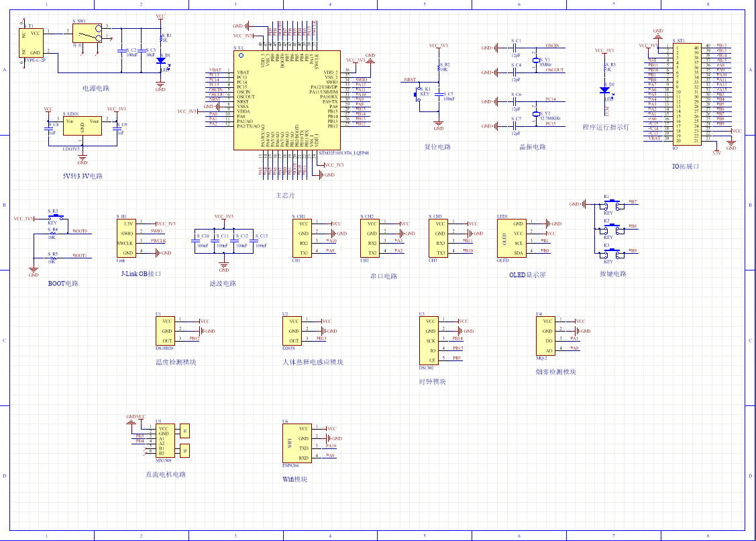Click the '主芯片' section label
This screenshot has height=541, width=756.
pyautogui.click(x=285, y=195)
